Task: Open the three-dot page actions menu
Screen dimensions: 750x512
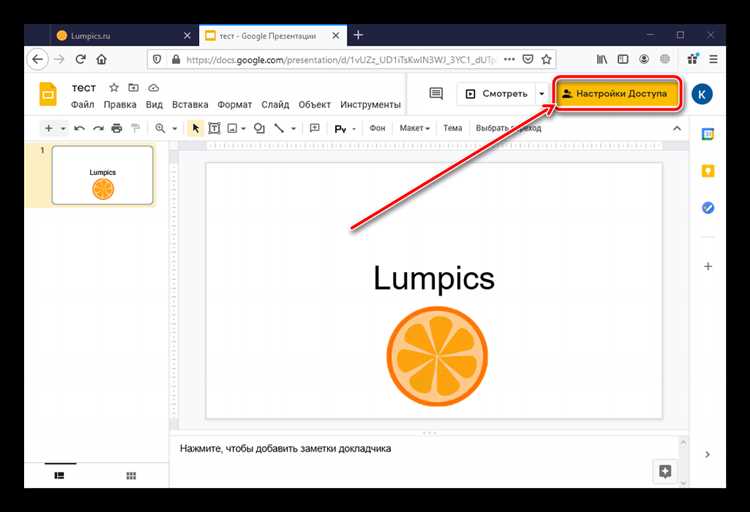Action: click(509, 59)
